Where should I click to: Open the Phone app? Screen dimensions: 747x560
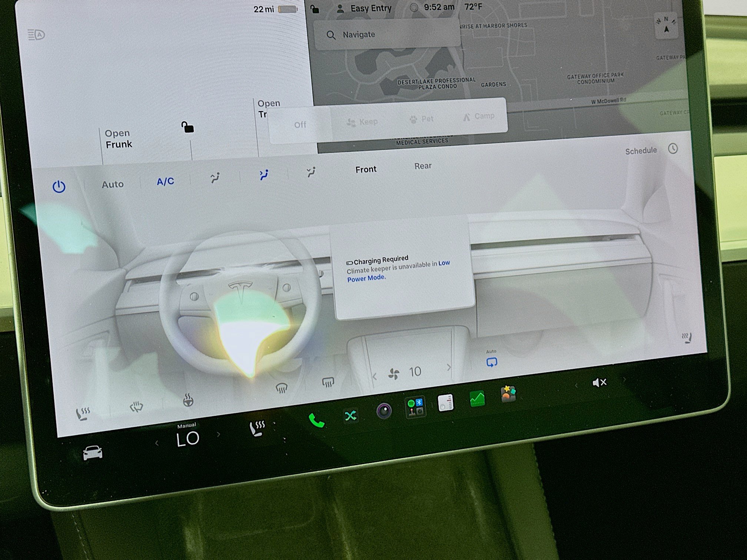coord(316,421)
